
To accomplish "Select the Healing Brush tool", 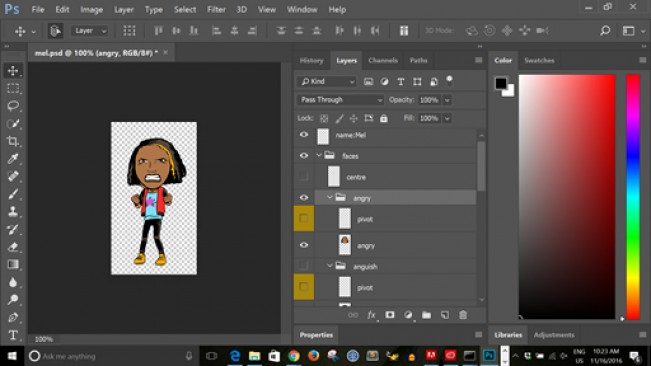I will [13, 176].
